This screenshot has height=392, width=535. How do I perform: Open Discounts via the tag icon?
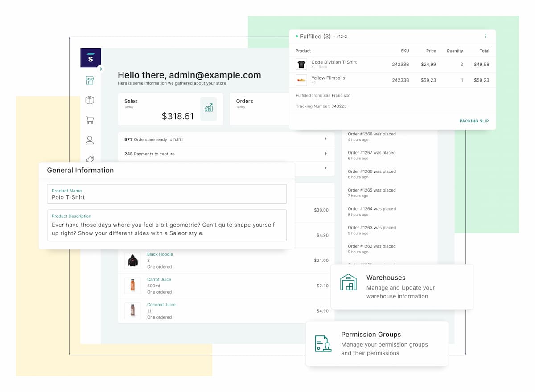click(x=90, y=159)
